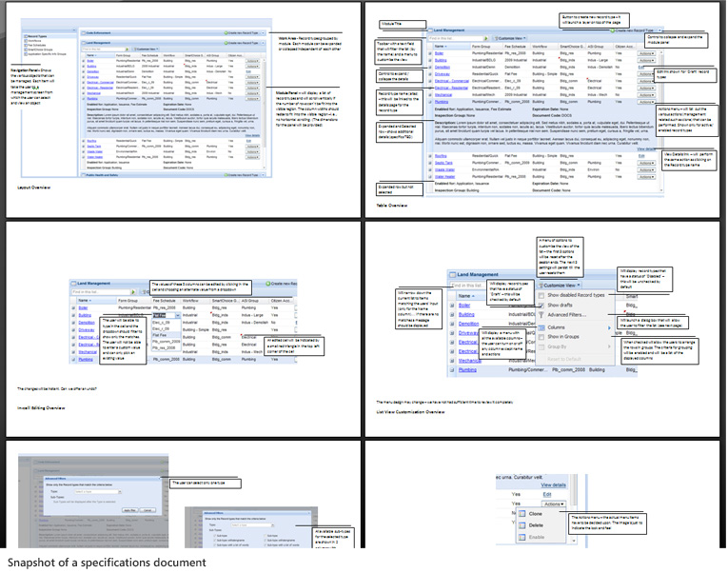Collapse Plumbing row on Table Overview page
The width and height of the screenshot is (728, 573).
click(430, 102)
